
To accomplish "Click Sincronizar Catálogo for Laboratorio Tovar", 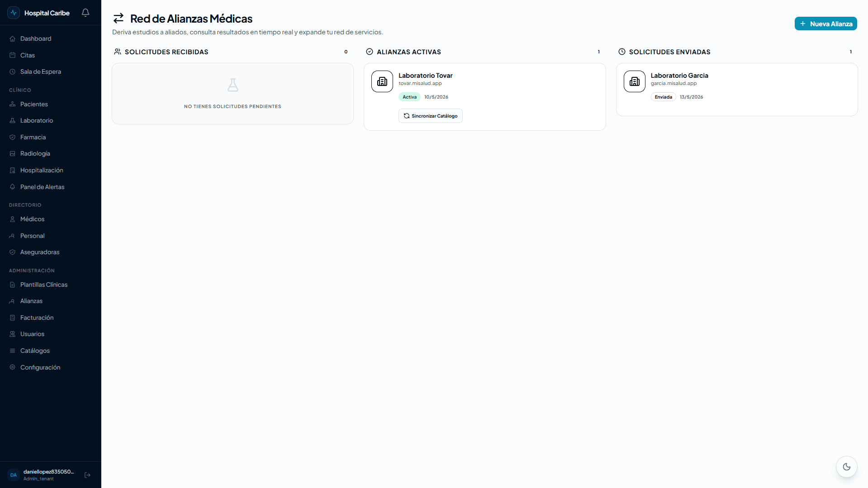I will pyautogui.click(x=431, y=116).
